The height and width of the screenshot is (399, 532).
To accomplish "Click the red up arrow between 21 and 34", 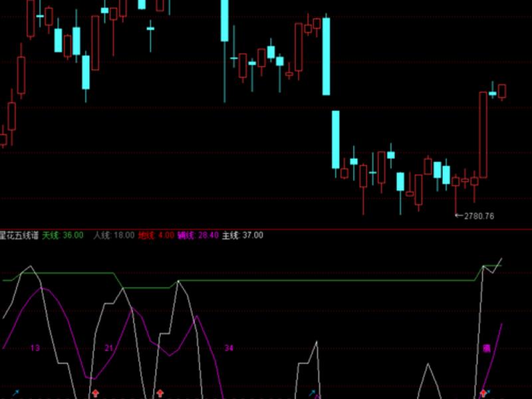I will 160,394.
